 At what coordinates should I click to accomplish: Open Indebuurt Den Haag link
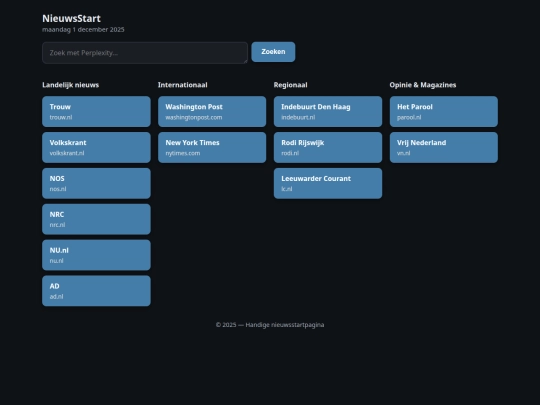coord(328,112)
